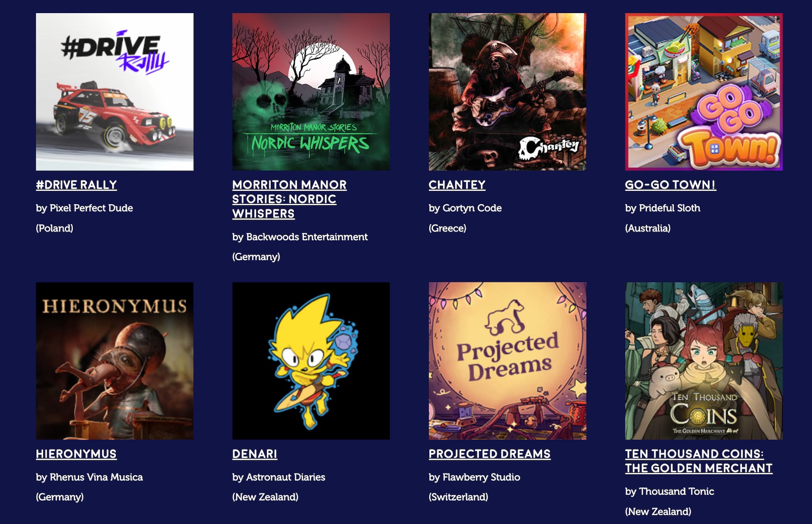Open Morriton Manor Stories: Nordic Whispers link

[x=289, y=199]
